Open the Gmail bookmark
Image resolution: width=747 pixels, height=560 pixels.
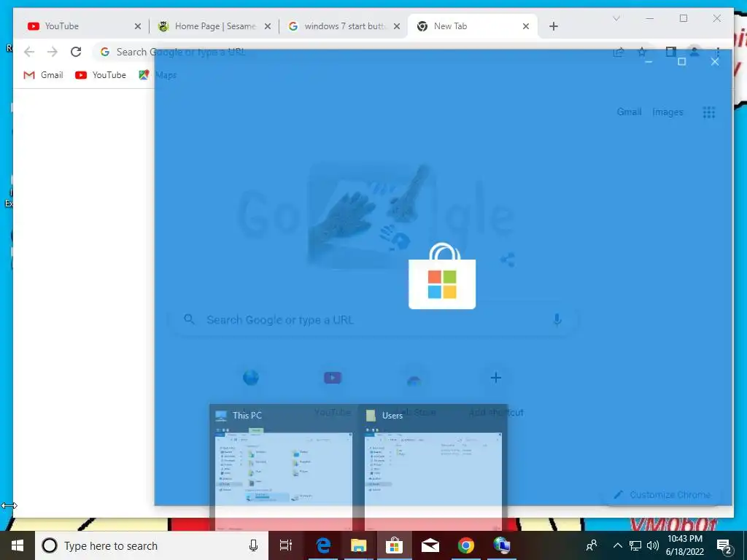click(x=43, y=75)
